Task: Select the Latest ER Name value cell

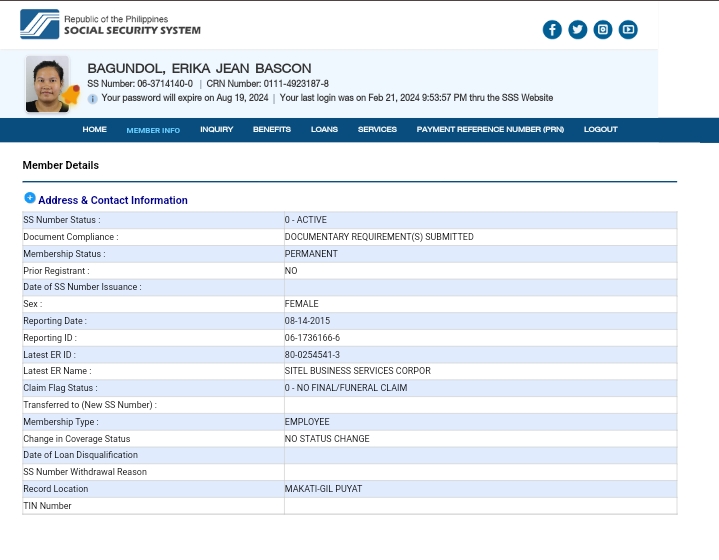Action: pyautogui.click(x=480, y=371)
